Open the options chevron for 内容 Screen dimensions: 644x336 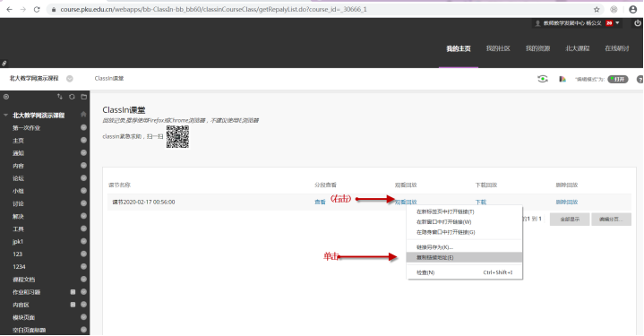pyautogui.click(x=84, y=165)
